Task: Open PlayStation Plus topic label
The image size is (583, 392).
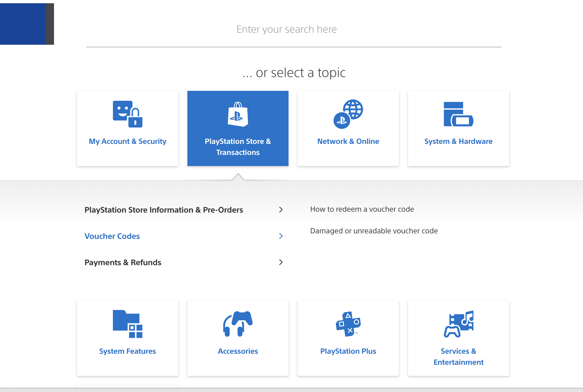Action: [348, 351]
